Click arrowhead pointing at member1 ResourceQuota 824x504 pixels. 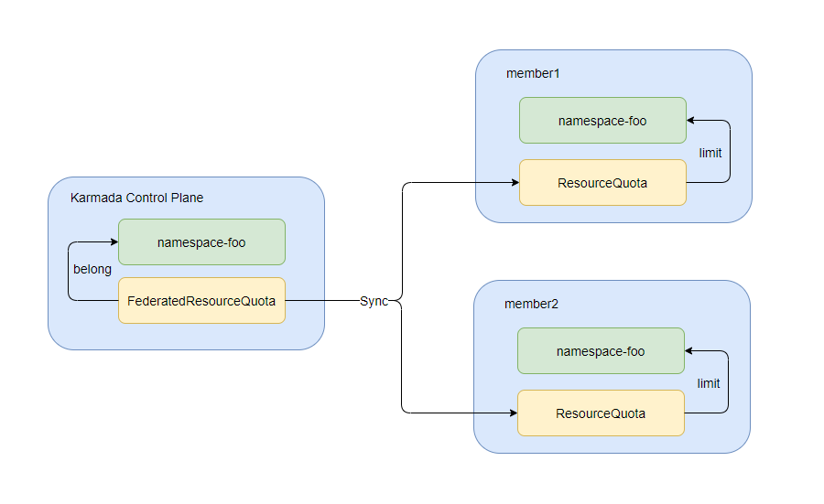(514, 183)
